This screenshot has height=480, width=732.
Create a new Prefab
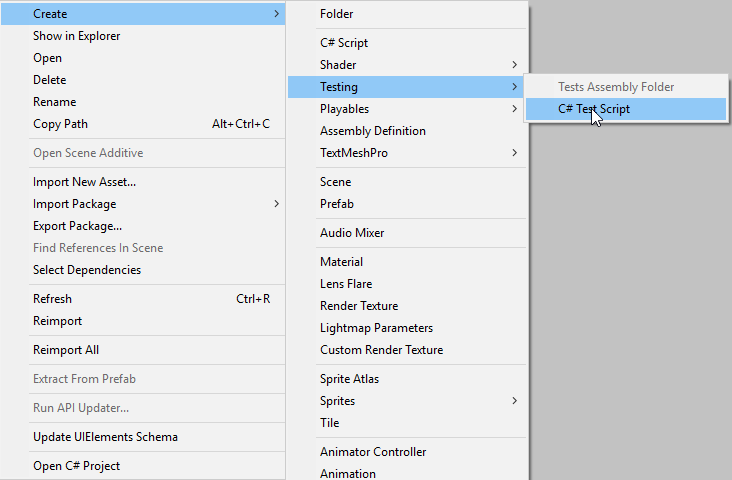pos(407,204)
